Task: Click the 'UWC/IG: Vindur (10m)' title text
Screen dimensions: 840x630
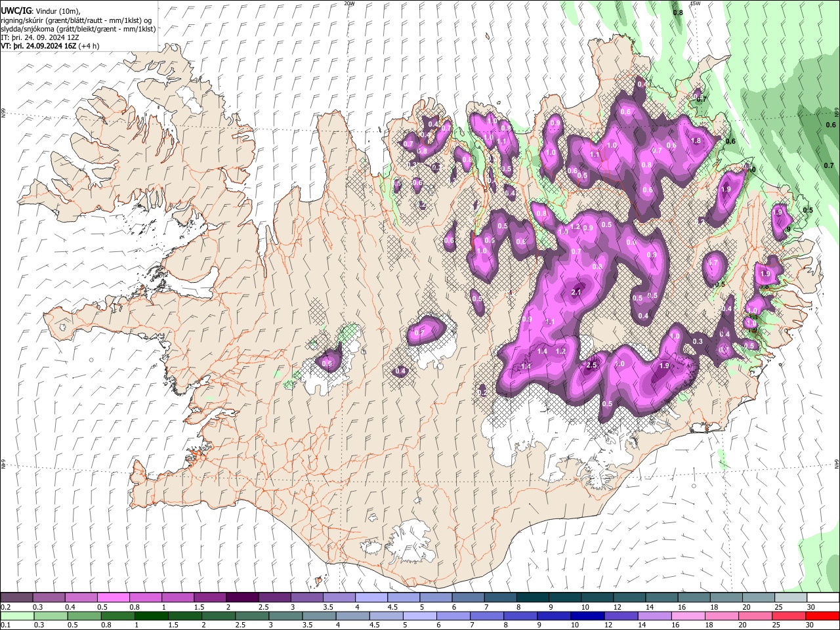Action: [40, 11]
